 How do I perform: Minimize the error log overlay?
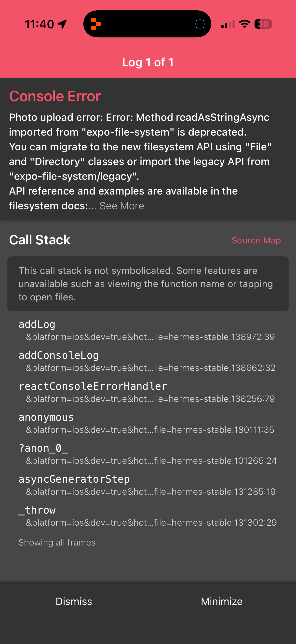coord(221,601)
